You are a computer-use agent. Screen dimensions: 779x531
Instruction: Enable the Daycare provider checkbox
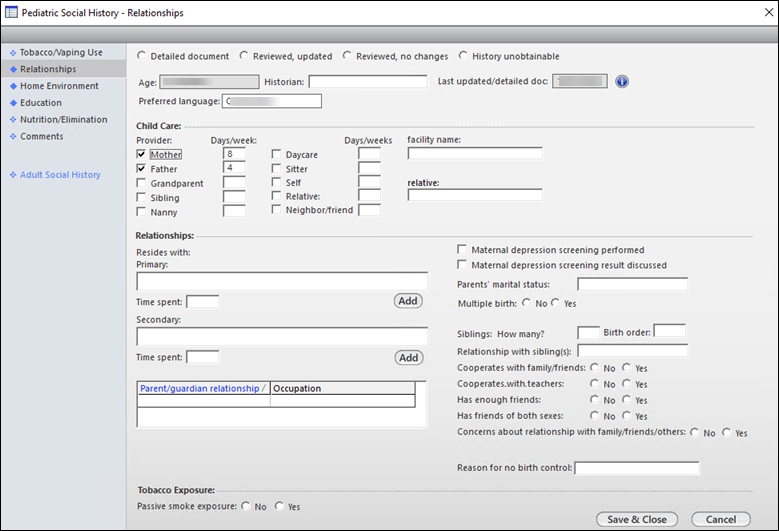pyautogui.click(x=276, y=155)
